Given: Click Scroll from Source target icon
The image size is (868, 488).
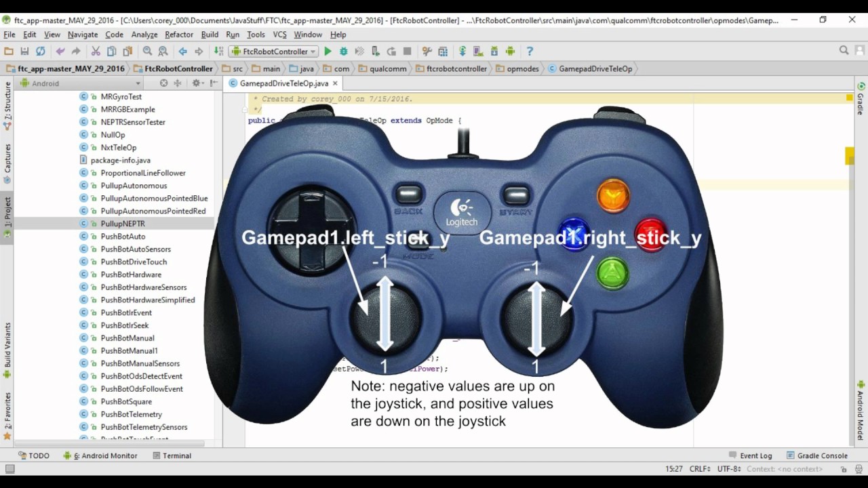Looking at the screenshot, I should coord(163,83).
